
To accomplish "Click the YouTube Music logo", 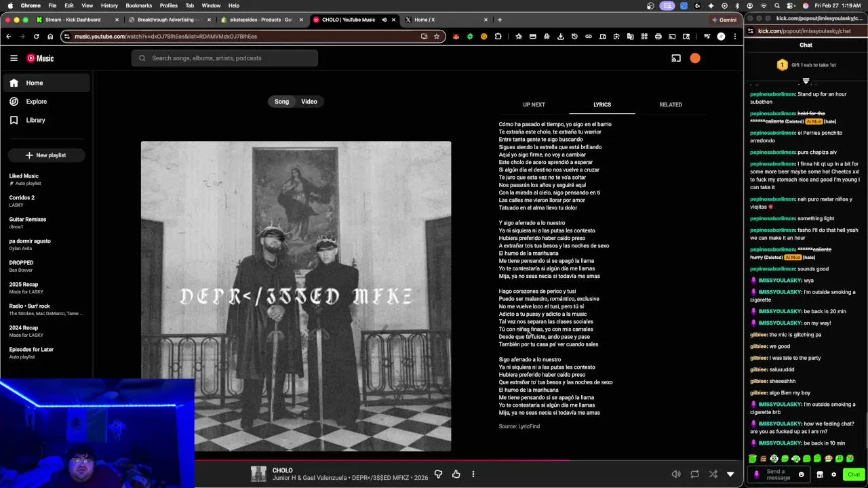I will point(40,58).
